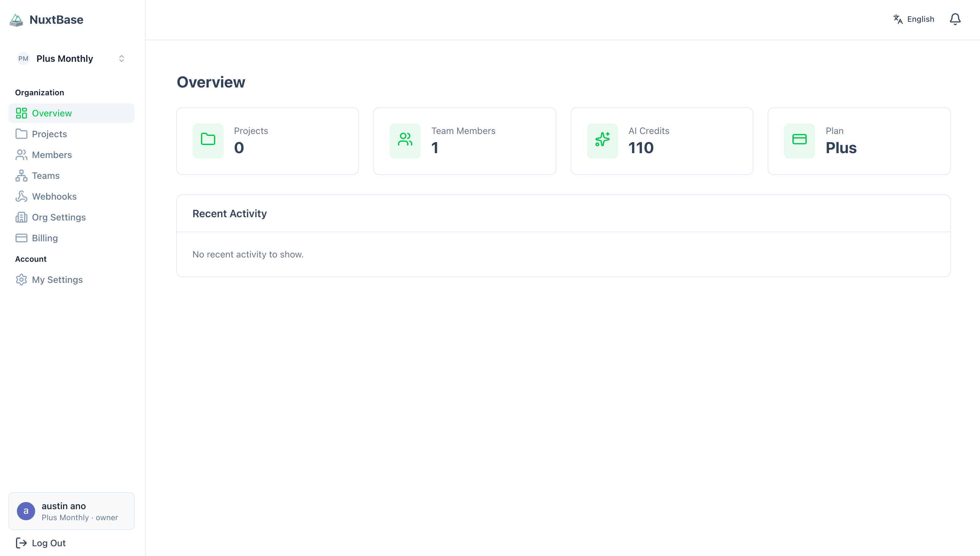Click the Webhooks icon in sidebar
This screenshot has height=556, width=980.
[x=21, y=196]
